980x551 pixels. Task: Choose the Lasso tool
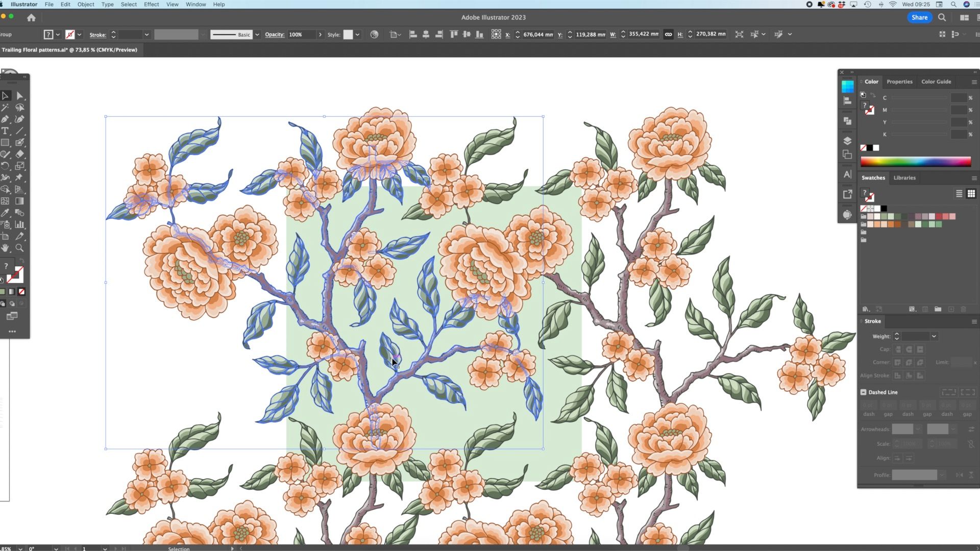19,108
